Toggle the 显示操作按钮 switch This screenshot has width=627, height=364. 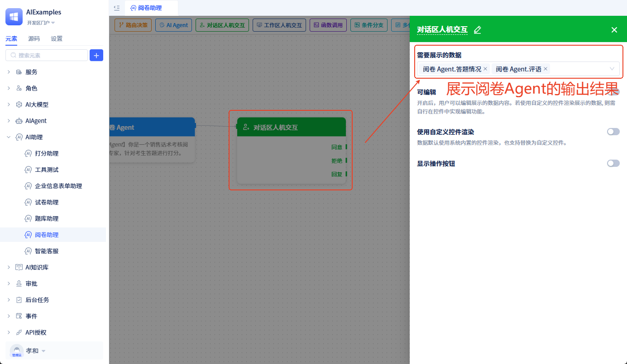(613, 163)
